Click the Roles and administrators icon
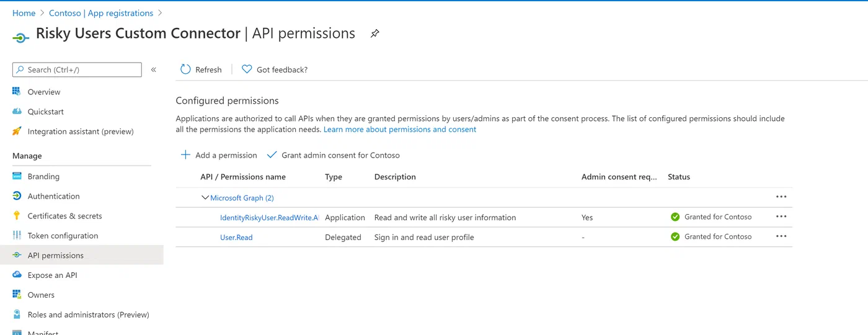Image resolution: width=868 pixels, height=335 pixels. point(17,315)
